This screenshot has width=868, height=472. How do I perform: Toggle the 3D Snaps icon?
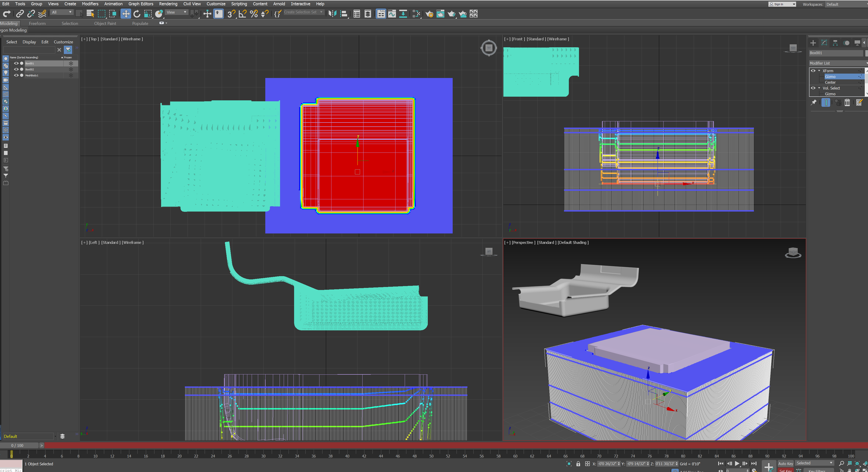[231, 13]
